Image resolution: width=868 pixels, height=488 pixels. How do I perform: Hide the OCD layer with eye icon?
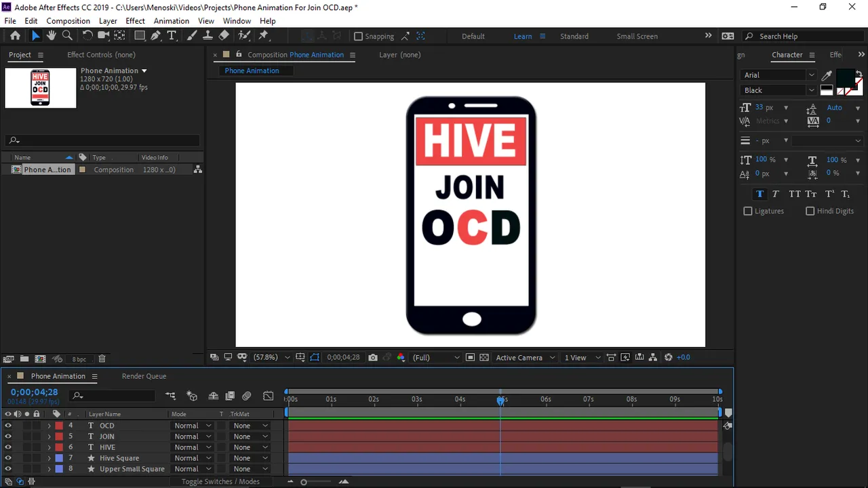point(8,426)
